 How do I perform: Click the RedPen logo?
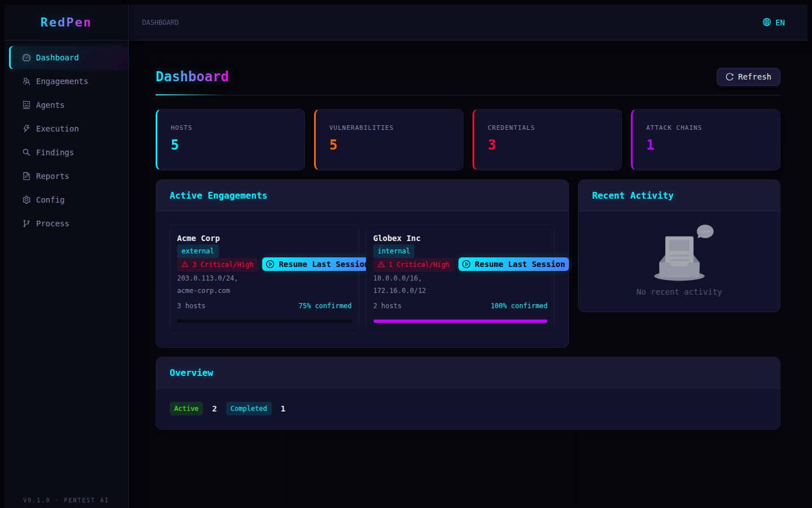point(65,22)
